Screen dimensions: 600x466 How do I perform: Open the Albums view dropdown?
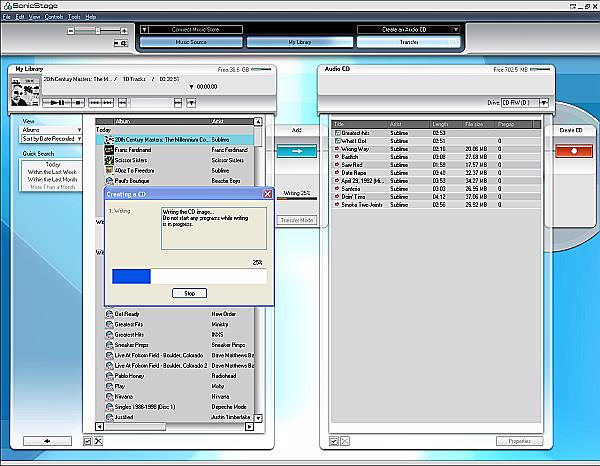(x=51, y=130)
